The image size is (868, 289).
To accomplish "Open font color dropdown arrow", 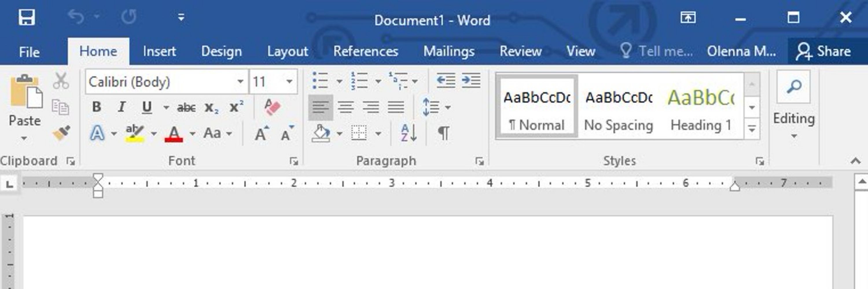I will pos(192,134).
